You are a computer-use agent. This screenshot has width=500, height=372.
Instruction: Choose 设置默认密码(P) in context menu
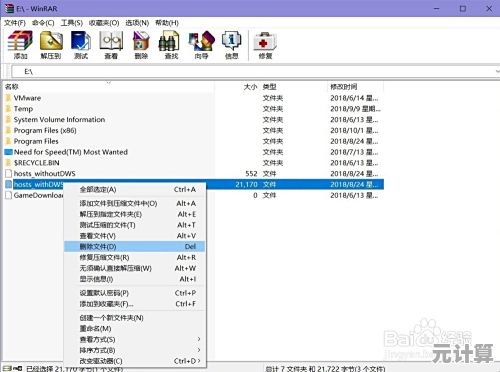(135, 293)
